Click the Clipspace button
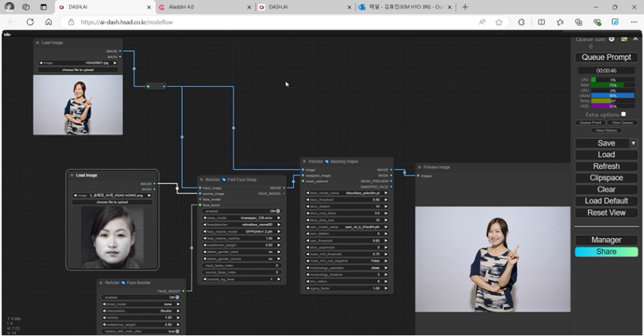Image resolution: width=644 pixels, height=336 pixels. 606,178
